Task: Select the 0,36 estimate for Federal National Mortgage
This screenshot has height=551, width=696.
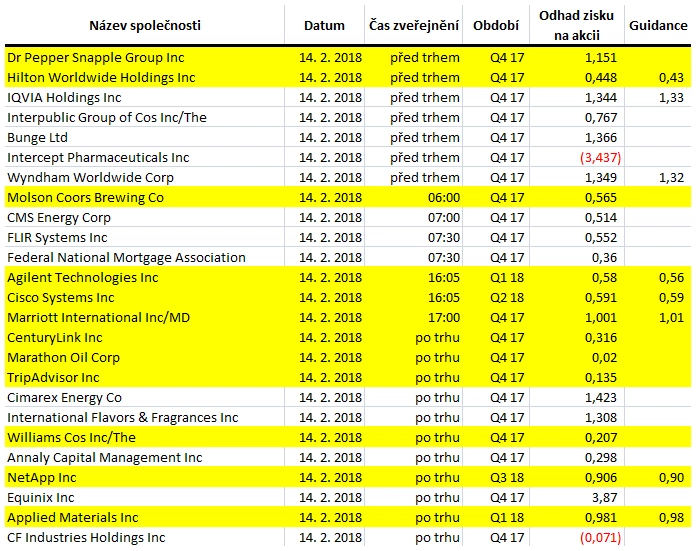Action: tap(605, 258)
